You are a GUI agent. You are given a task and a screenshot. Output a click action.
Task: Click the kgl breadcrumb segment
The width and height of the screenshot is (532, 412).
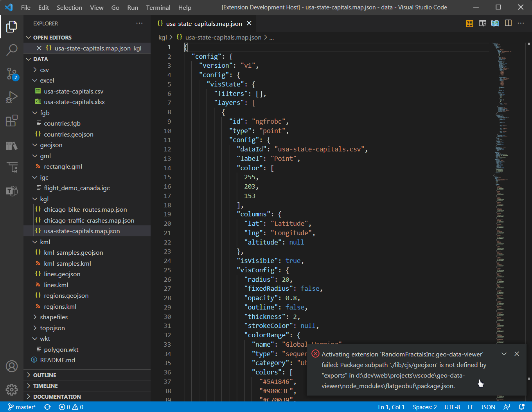click(162, 37)
